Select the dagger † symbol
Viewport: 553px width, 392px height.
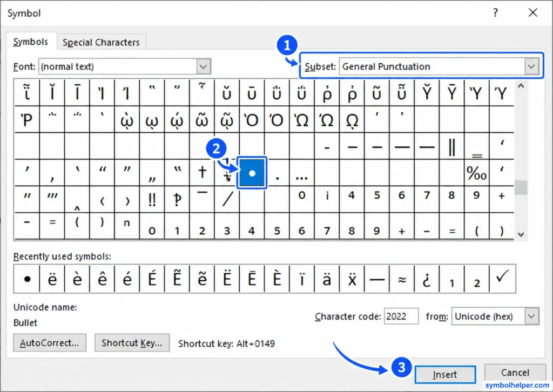(202, 173)
